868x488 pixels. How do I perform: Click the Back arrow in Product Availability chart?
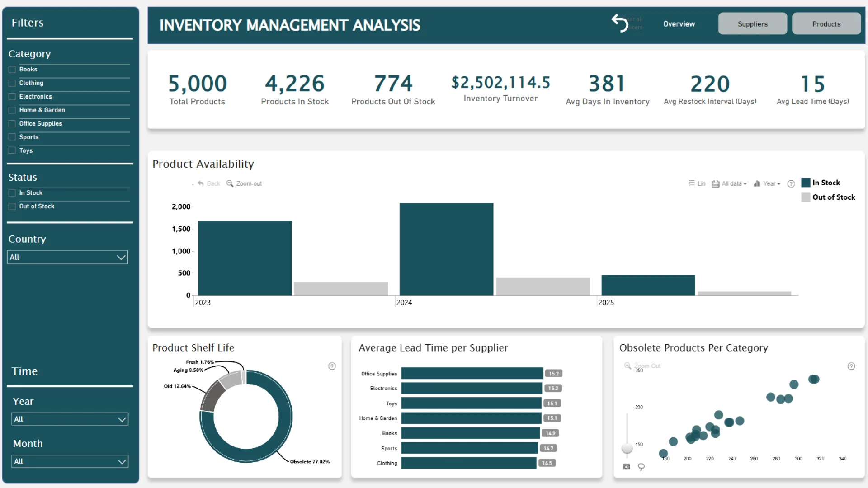201,183
